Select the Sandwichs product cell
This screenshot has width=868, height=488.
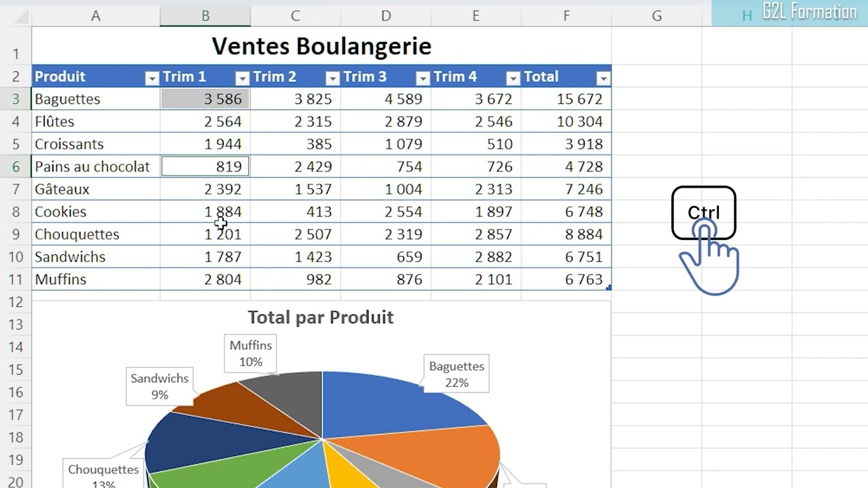(x=96, y=257)
